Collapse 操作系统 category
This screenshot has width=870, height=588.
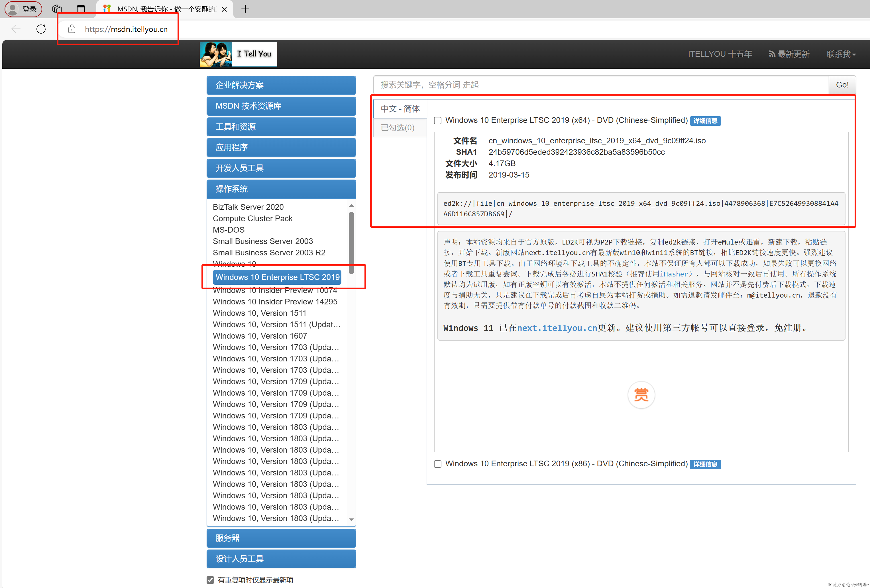(x=281, y=189)
